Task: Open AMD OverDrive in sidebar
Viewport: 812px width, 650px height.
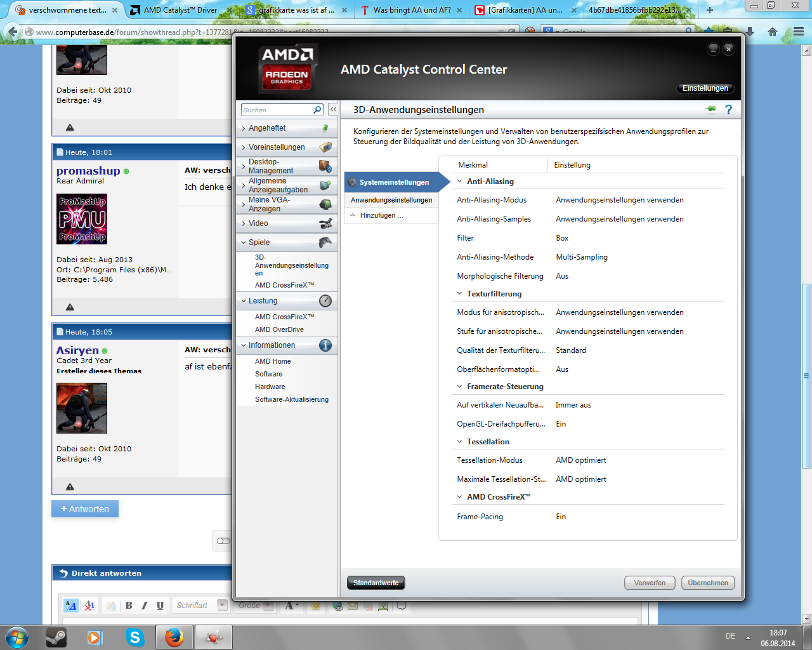Action: pos(279,329)
